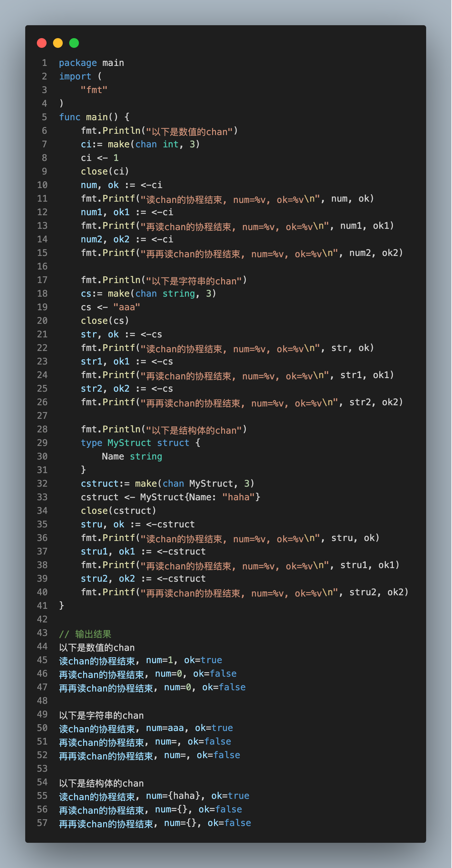The height and width of the screenshot is (868, 452).
Task: Click output '再读chan的协程结束, num=0, ok=false' on line 46
Action: point(148,674)
